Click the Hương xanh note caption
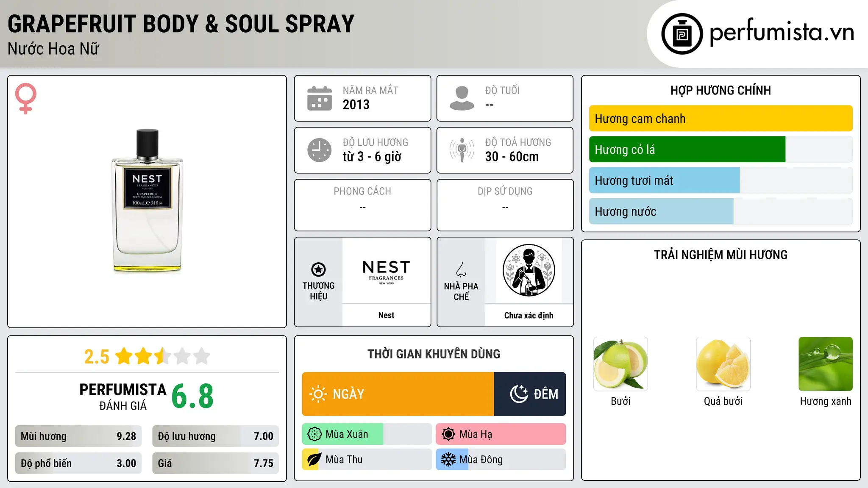 (x=826, y=401)
